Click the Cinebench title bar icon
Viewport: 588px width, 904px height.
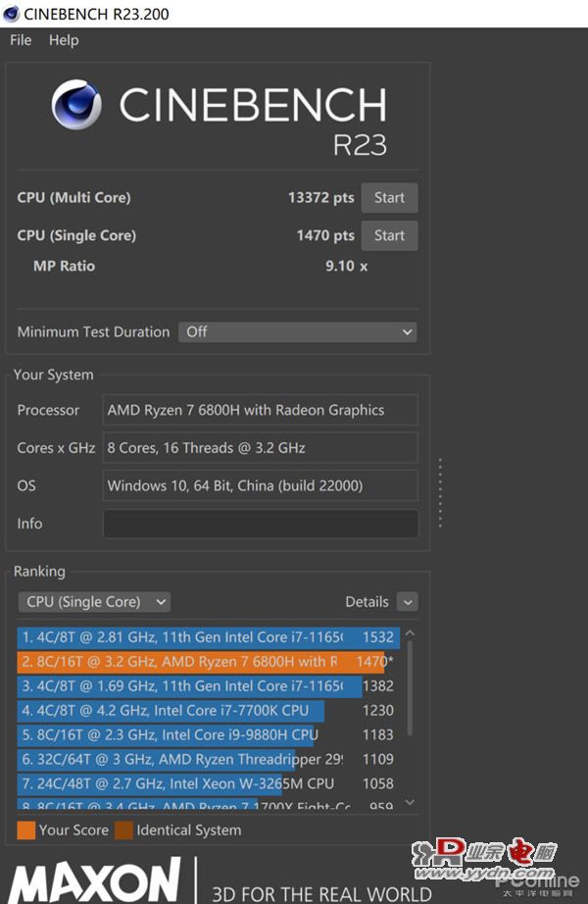pyautogui.click(x=11, y=14)
